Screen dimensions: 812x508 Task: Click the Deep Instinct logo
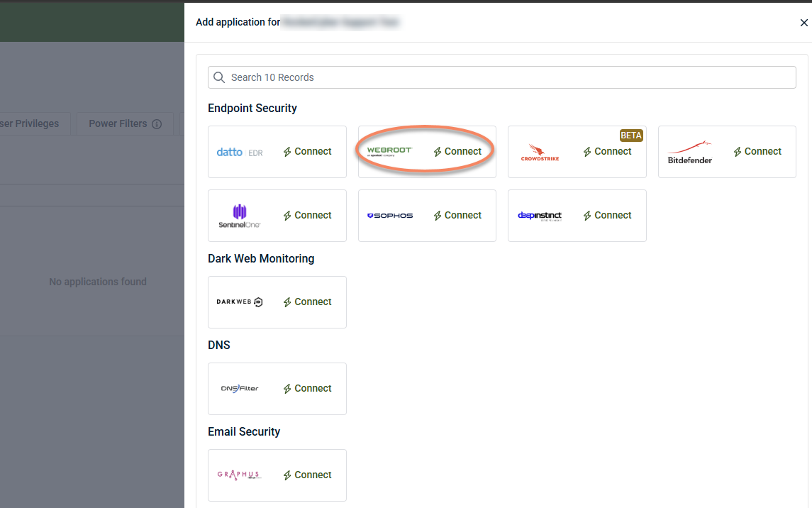click(x=540, y=216)
